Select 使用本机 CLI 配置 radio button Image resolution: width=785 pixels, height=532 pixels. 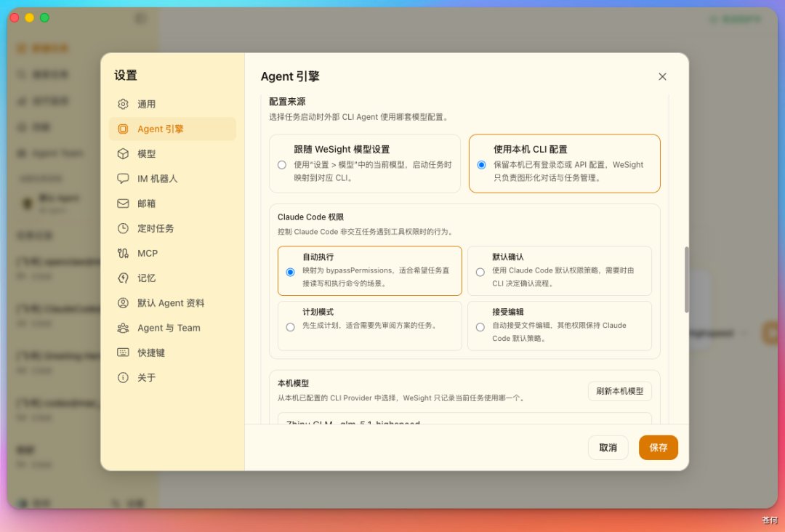point(481,165)
